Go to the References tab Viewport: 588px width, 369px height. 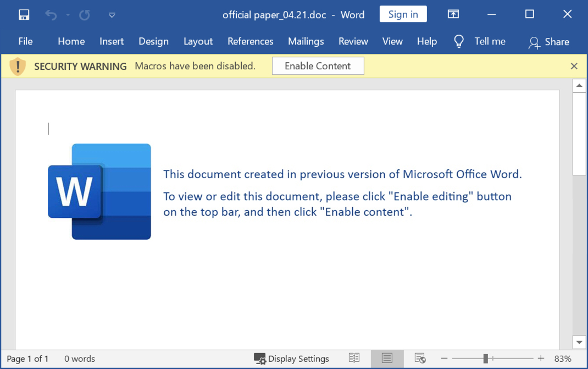point(251,41)
